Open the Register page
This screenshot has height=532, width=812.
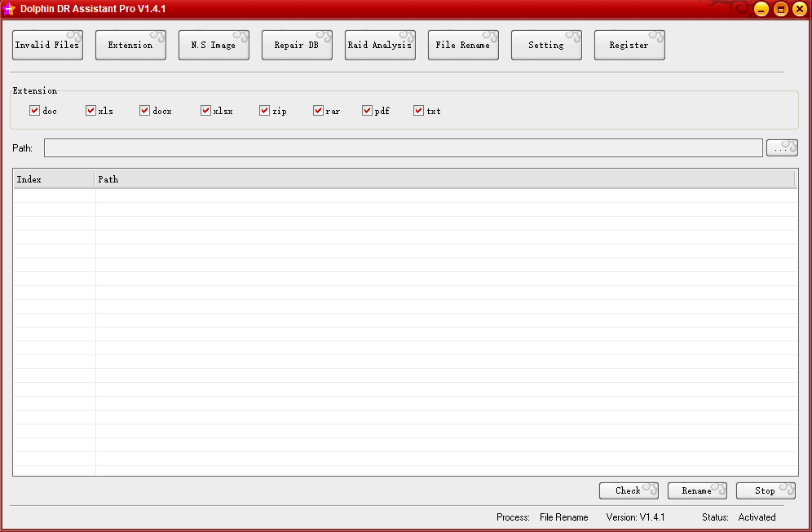tap(629, 45)
